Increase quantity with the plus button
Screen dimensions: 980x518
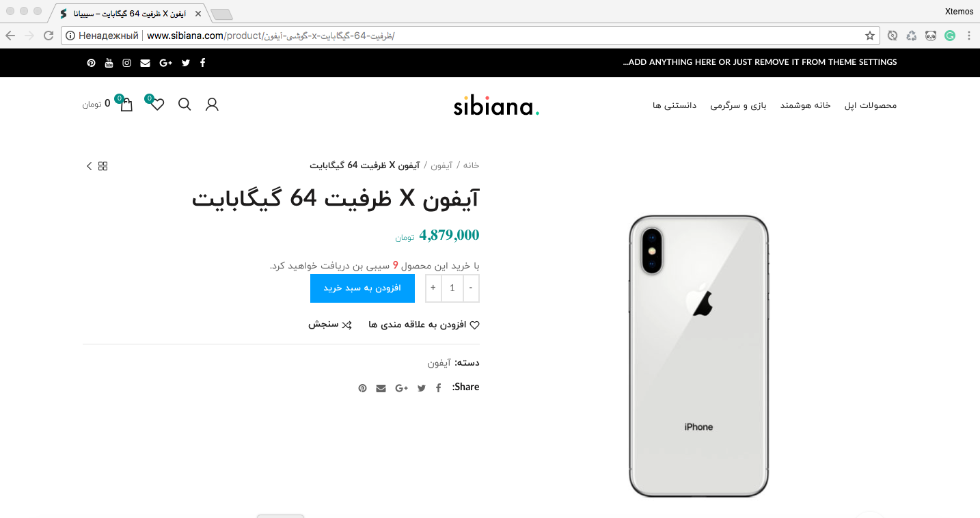click(433, 288)
